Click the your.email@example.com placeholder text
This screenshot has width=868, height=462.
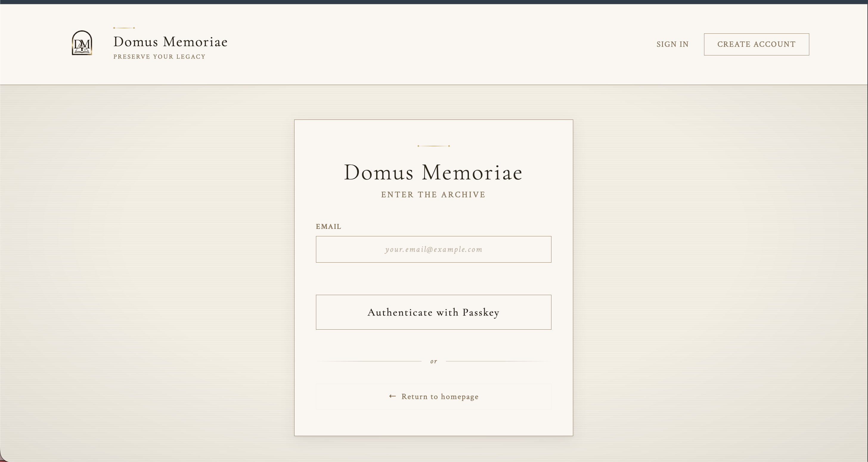(433, 249)
